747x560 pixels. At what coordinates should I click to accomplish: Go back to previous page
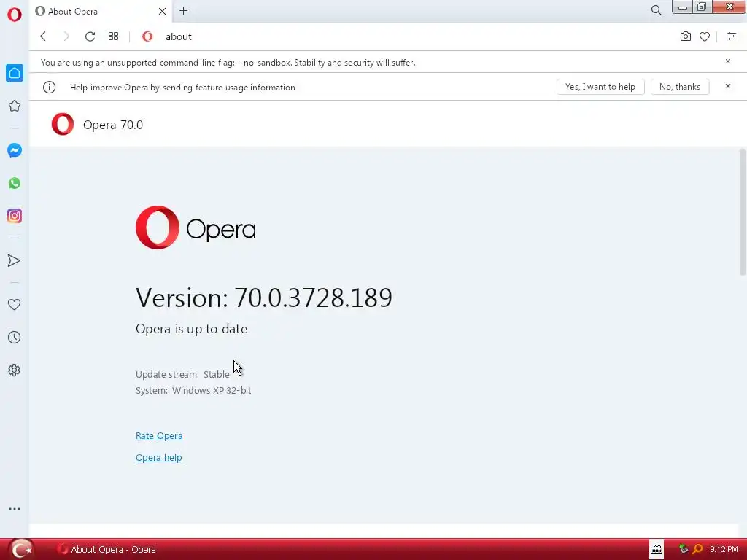43,36
